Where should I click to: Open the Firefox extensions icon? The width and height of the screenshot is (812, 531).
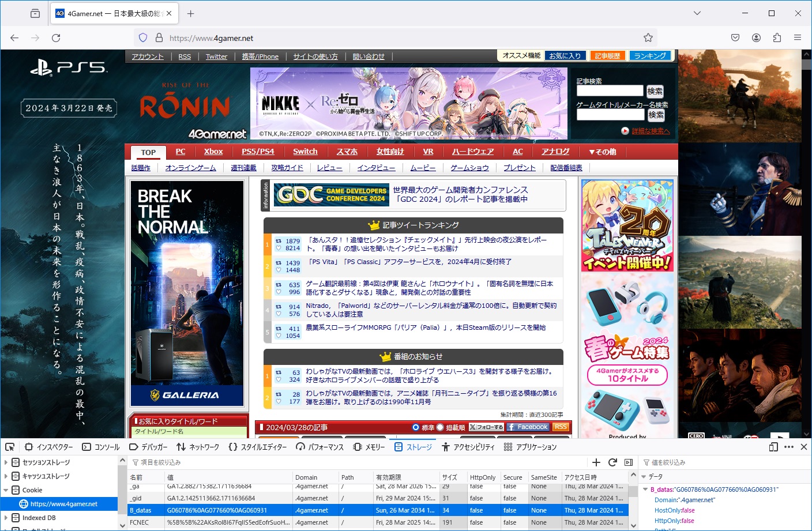[777, 38]
